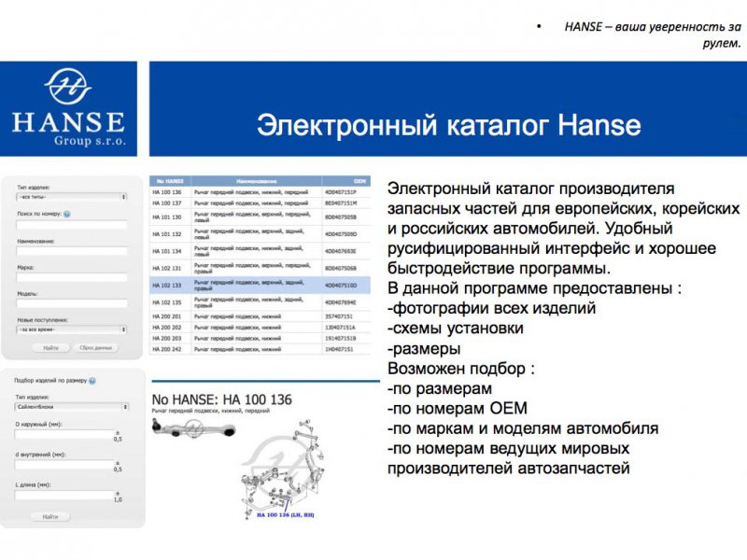
Task: Click the No HANSE: HA 100 136 heading
Action: coord(221,399)
